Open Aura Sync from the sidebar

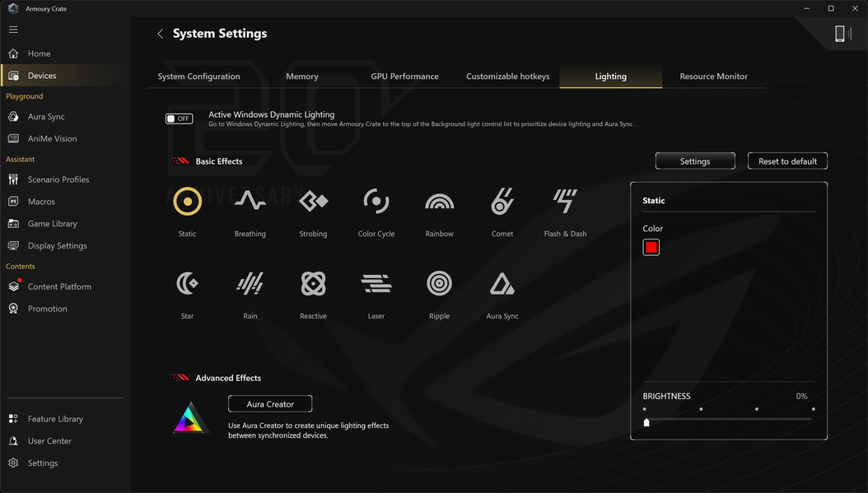[65, 117]
